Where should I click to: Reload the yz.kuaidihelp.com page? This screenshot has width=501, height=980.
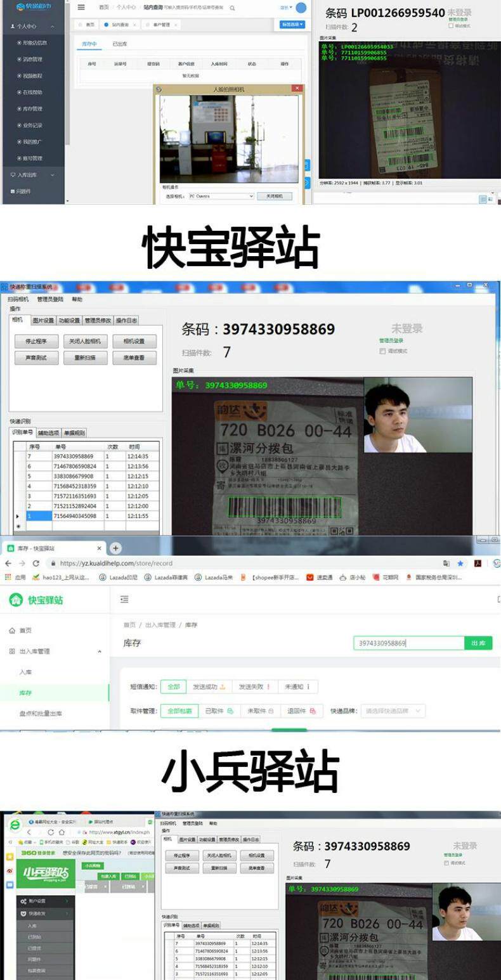[x=36, y=563]
